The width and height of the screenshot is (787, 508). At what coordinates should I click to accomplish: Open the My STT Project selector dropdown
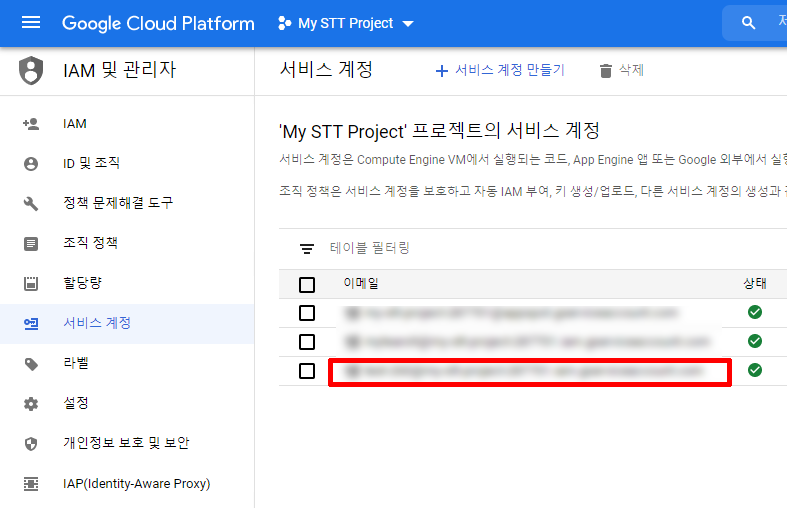(346, 23)
